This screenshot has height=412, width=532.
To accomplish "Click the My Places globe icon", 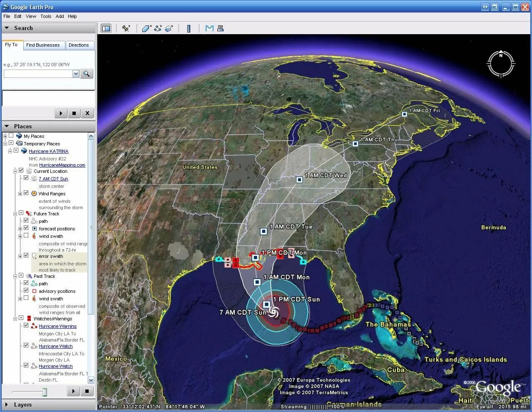I will click(x=19, y=136).
